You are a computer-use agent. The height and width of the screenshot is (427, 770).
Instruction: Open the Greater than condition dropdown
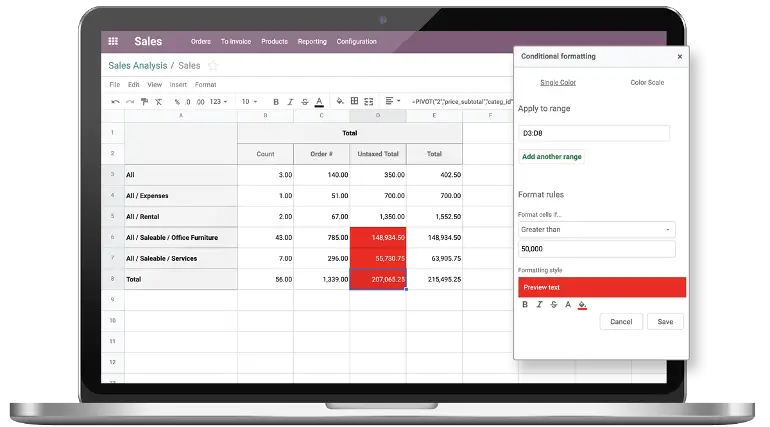pos(597,230)
